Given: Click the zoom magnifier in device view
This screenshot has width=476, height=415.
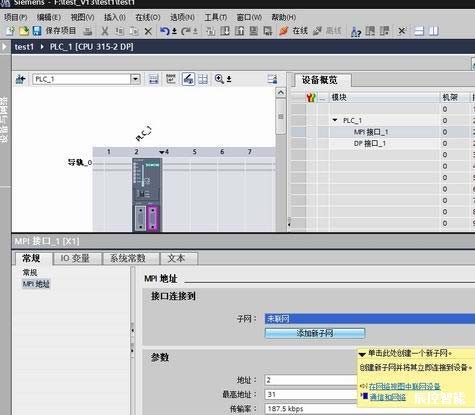Looking at the screenshot, I should coord(219,79).
